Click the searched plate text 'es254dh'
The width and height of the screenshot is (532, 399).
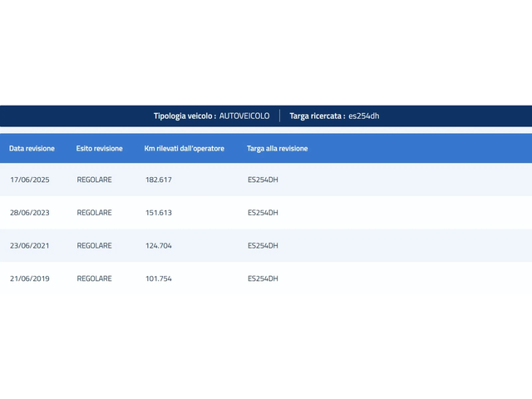(364, 116)
